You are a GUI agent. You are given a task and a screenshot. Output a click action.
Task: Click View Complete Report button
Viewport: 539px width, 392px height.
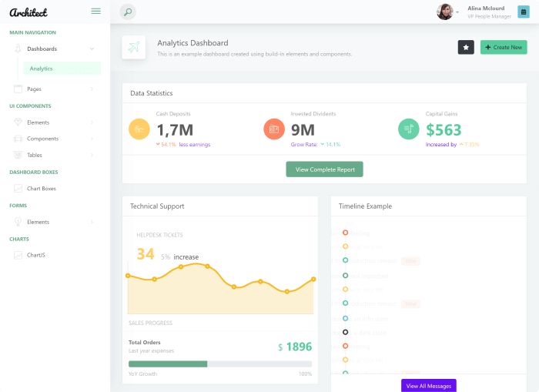pos(324,169)
